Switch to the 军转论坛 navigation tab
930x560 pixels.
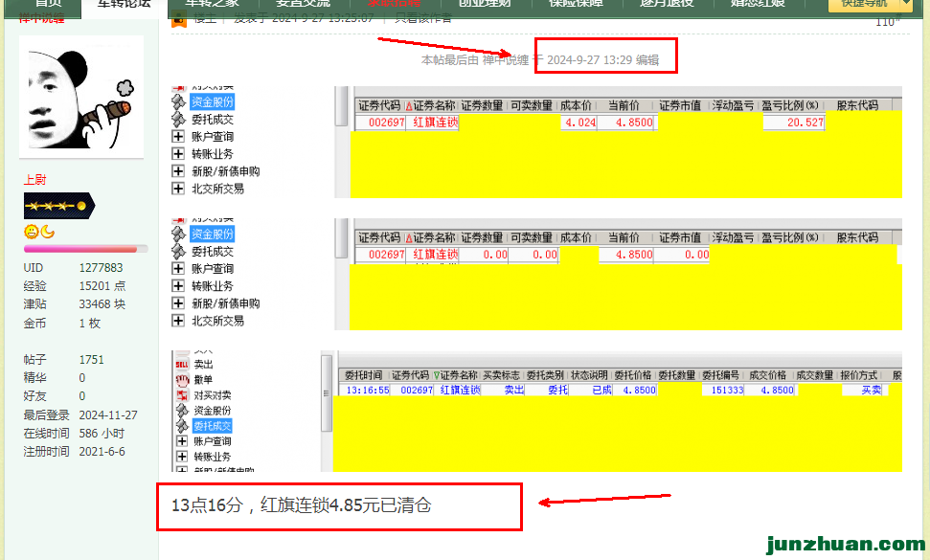[x=124, y=5]
